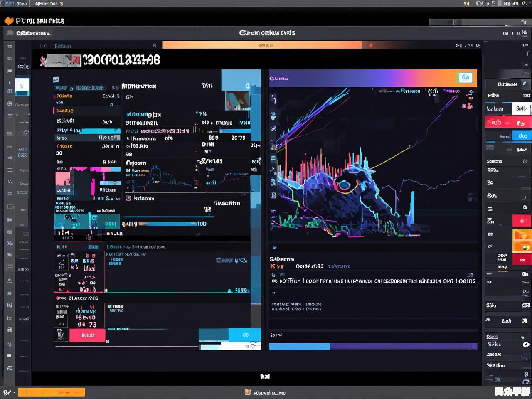This screenshot has width=532, height=399.
Task: Click the blue Dos button in right panel
Action: coord(522,135)
